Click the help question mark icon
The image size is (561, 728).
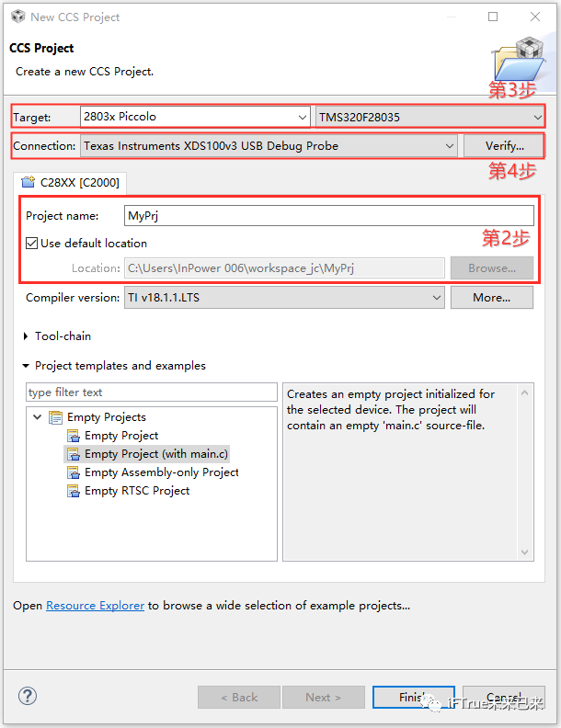28,697
